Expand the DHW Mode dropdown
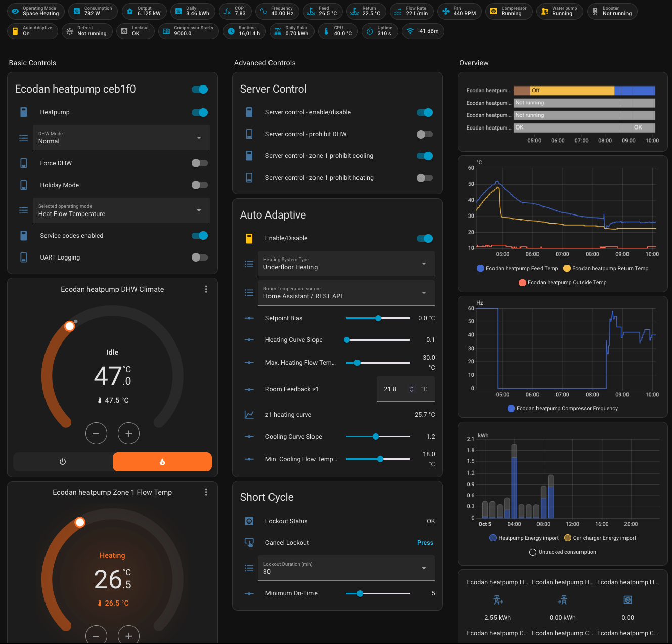This screenshot has width=672, height=644. tap(121, 138)
